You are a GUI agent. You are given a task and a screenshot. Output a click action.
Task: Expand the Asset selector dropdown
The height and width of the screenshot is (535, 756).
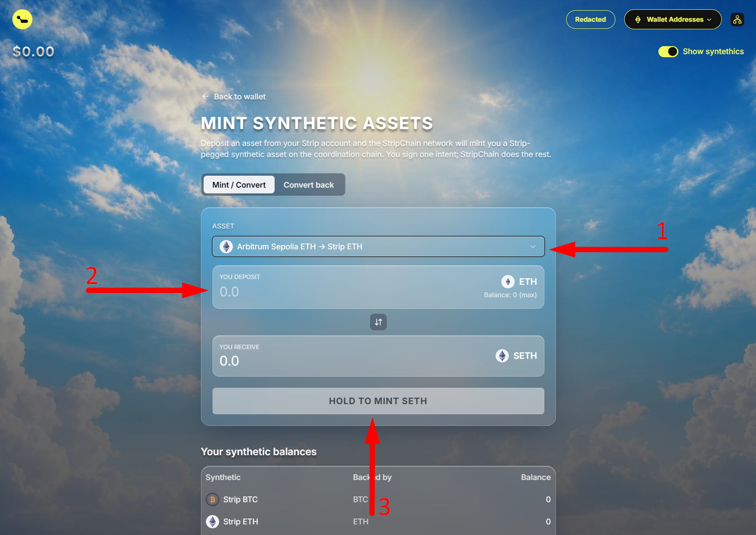click(x=378, y=247)
